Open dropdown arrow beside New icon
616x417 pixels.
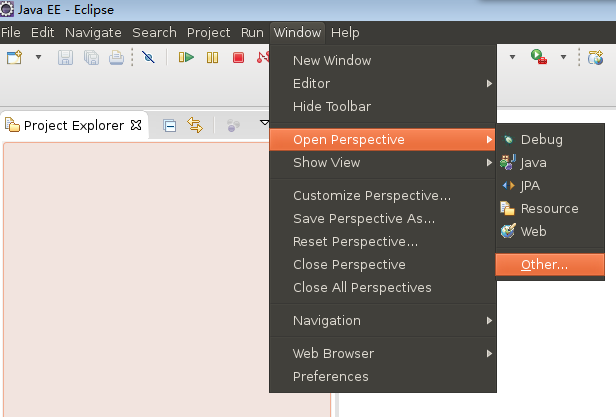[38, 58]
